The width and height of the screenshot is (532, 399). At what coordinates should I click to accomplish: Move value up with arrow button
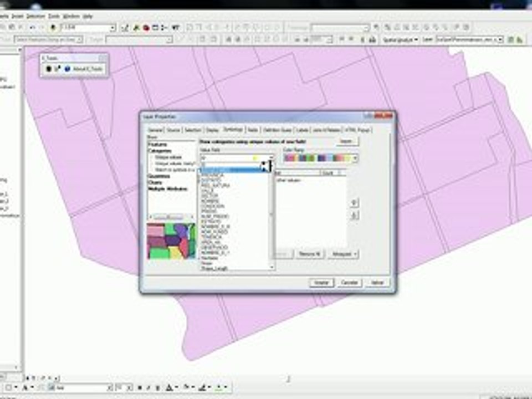click(x=354, y=203)
